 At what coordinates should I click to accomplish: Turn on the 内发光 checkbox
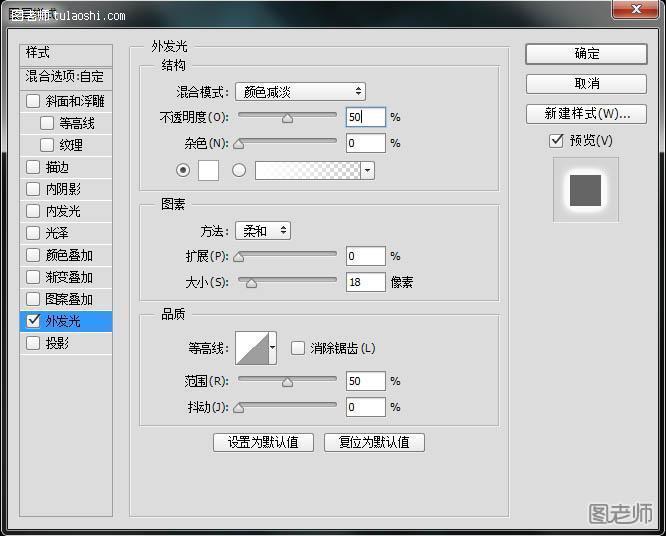click(33, 211)
